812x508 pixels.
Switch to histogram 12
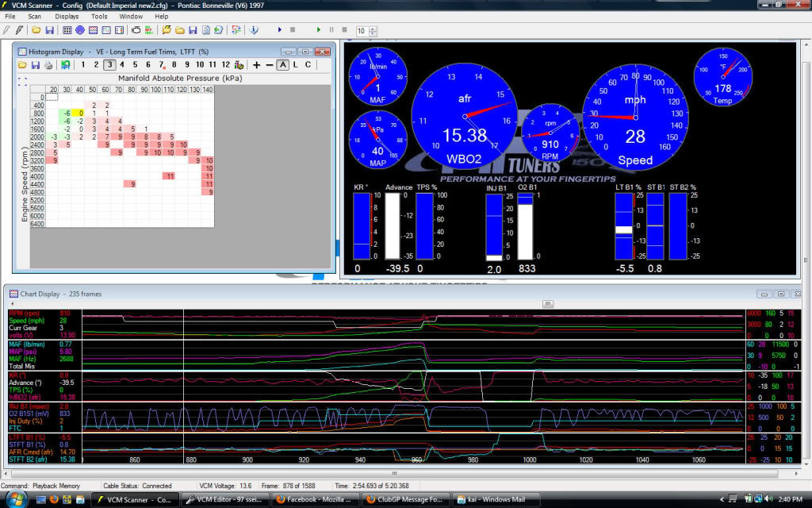coord(226,65)
